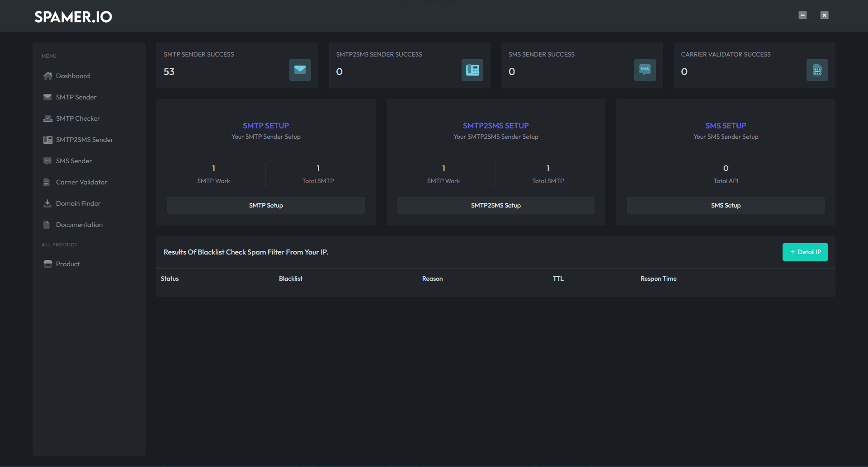Click SMS bubble icon on SMS Sender Success card
868x467 pixels.
click(x=645, y=70)
